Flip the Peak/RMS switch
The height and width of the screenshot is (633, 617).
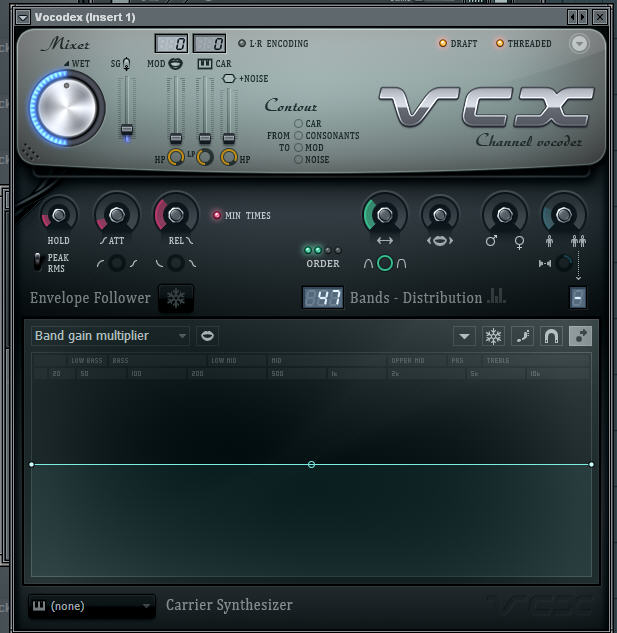pos(38,262)
